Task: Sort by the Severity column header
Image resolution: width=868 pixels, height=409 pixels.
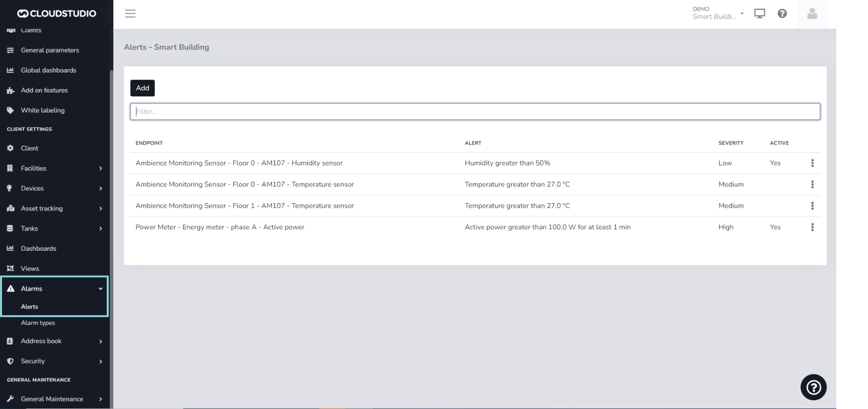Action: (731, 143)
